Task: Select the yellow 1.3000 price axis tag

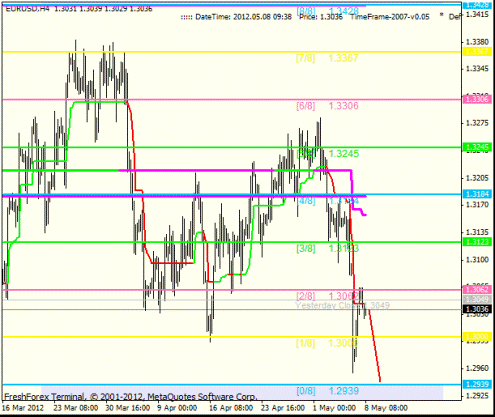Action: pyautogui.click(x=477, y=336)
